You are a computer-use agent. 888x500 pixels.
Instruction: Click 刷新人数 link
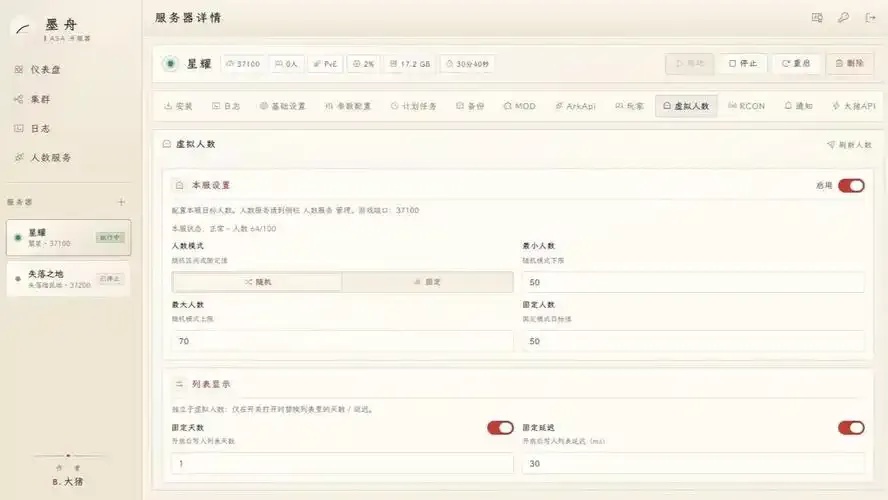click(x=849, y=145)
